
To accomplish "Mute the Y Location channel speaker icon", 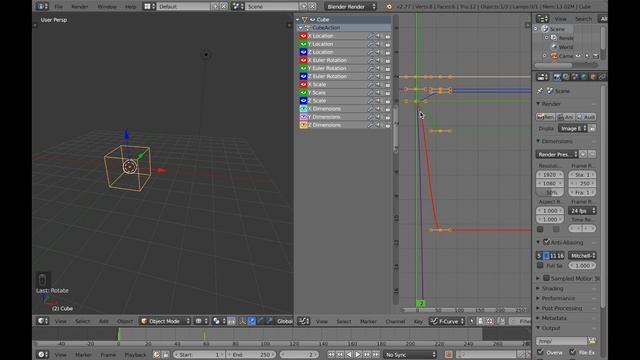I will [378, 44].
